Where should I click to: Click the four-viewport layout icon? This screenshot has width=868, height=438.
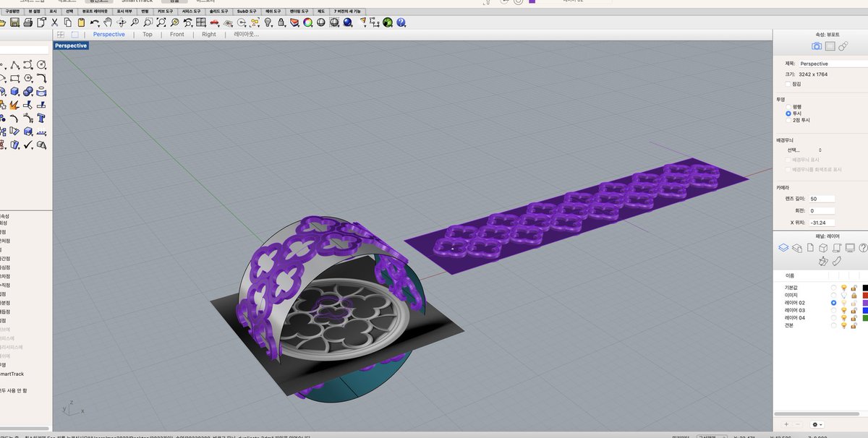tap(200, 22)
